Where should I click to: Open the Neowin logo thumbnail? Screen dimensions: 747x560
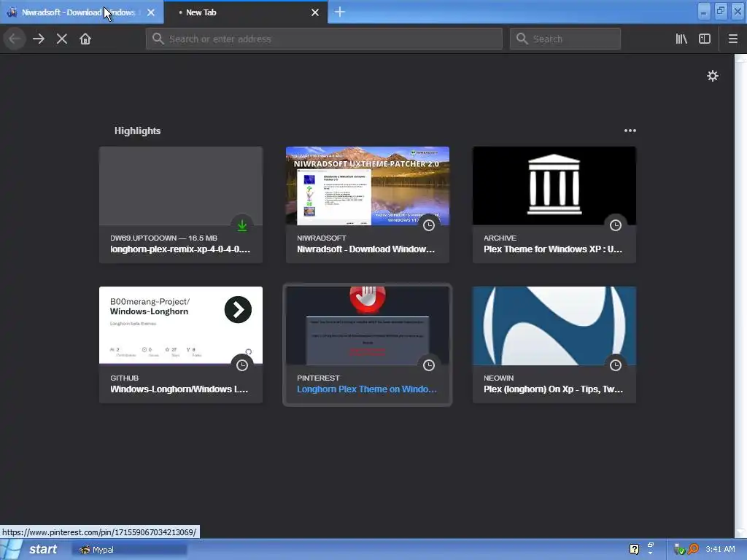(x=554, y=326)
